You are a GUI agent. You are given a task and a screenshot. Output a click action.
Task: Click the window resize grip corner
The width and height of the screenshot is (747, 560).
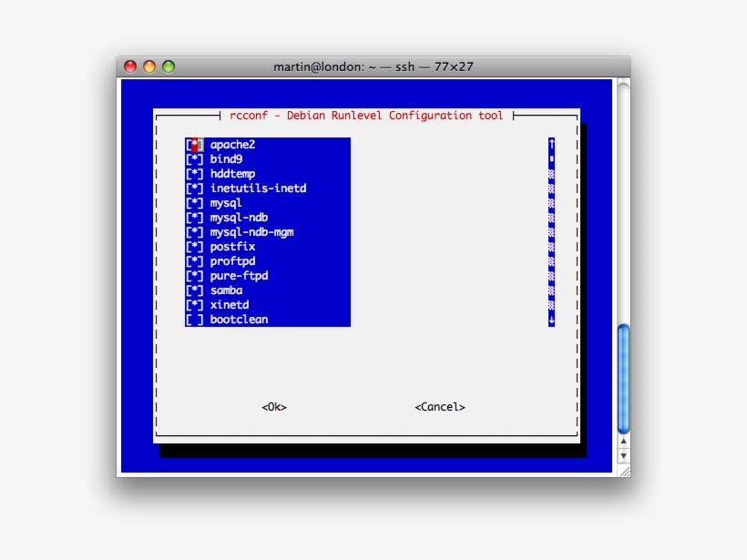coord(624,472)
